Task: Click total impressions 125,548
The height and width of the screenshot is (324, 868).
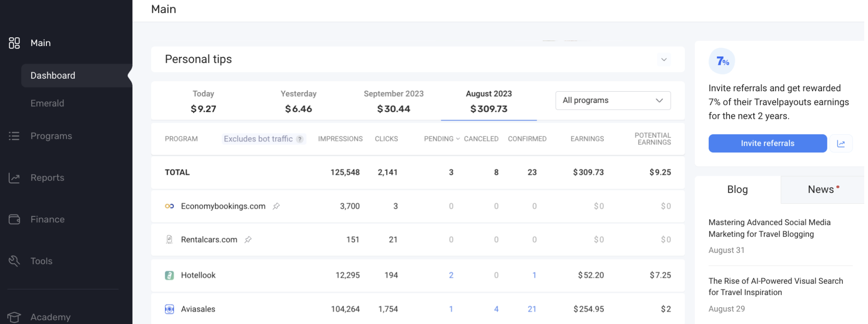Action: tap(345, 172)
